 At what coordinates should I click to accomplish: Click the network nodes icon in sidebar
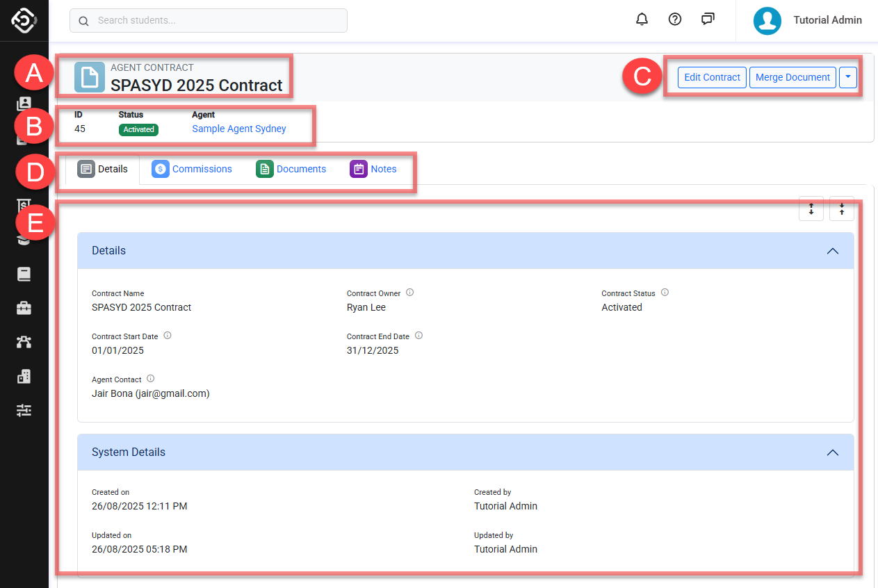pos(24,342)
